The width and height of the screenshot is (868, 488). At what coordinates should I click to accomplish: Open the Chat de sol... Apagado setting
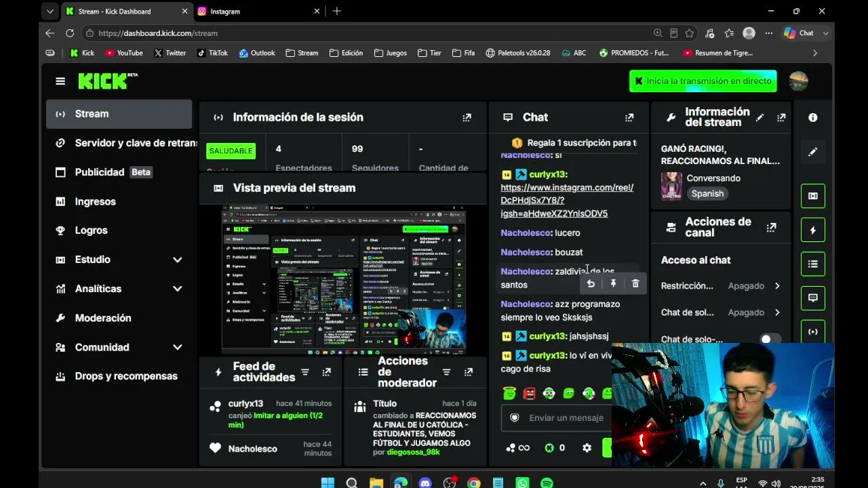coord(721,312)
